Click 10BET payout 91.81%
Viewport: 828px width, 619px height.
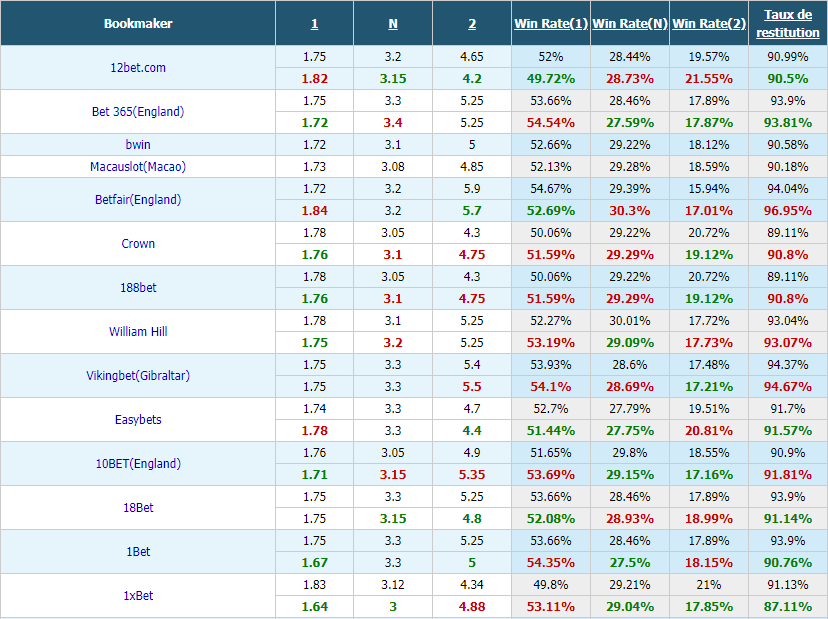coord(788,475)
